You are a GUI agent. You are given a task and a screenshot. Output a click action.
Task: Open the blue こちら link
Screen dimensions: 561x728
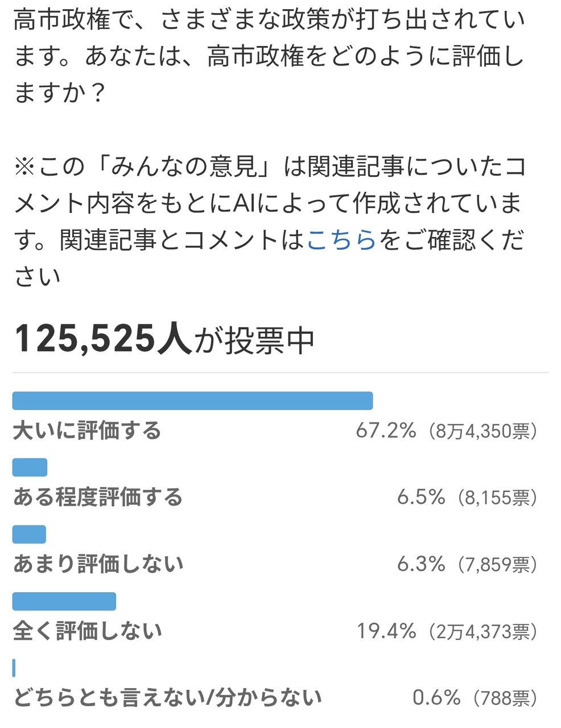point(342,240)
